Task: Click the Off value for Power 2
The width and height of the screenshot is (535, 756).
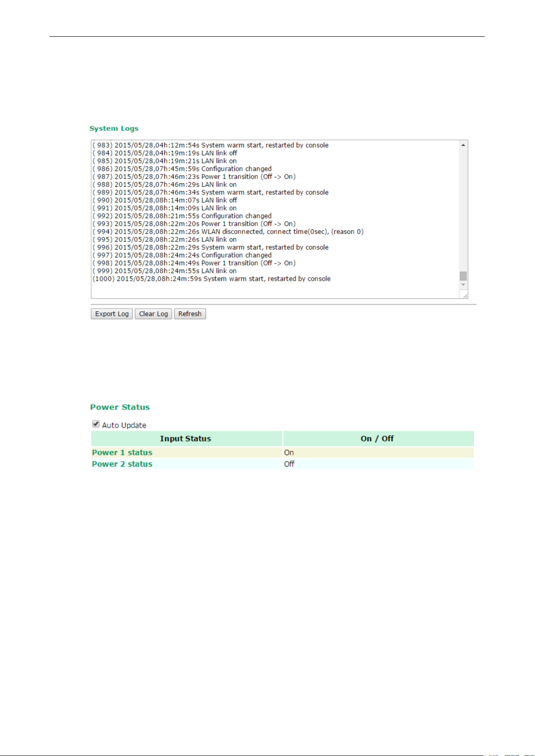Action: (289, 464)
